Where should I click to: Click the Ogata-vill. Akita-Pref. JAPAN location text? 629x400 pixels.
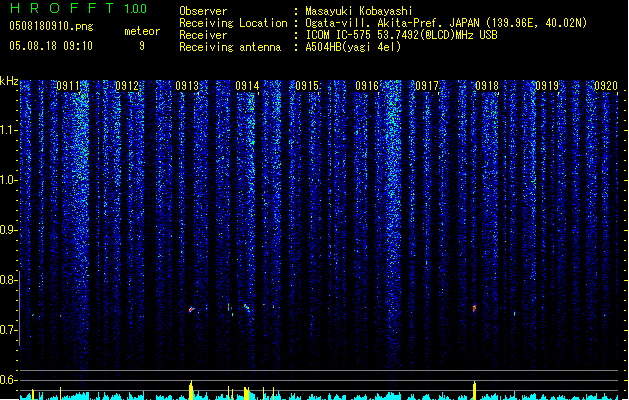(x=446, y=23)
